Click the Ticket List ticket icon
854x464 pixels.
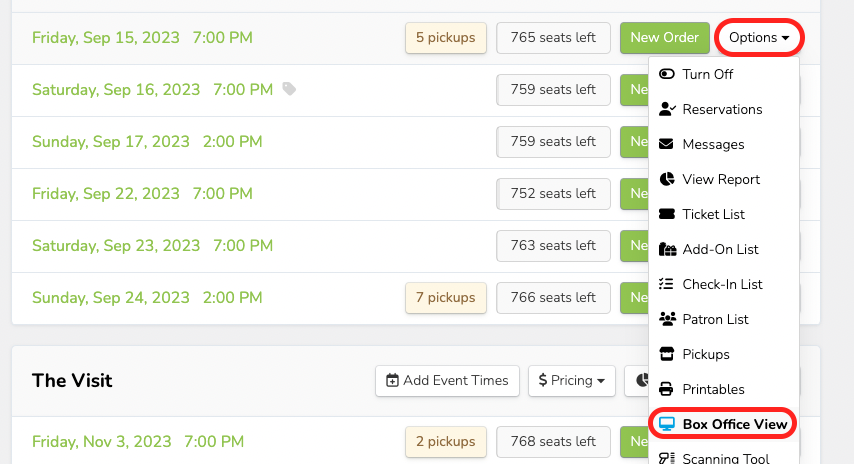click(x=667, y=214)
